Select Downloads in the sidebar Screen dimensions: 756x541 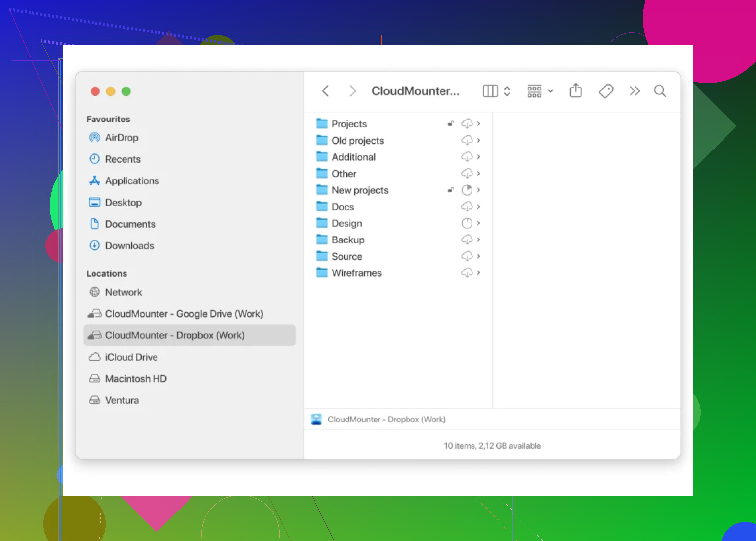(x=189, y=246)
